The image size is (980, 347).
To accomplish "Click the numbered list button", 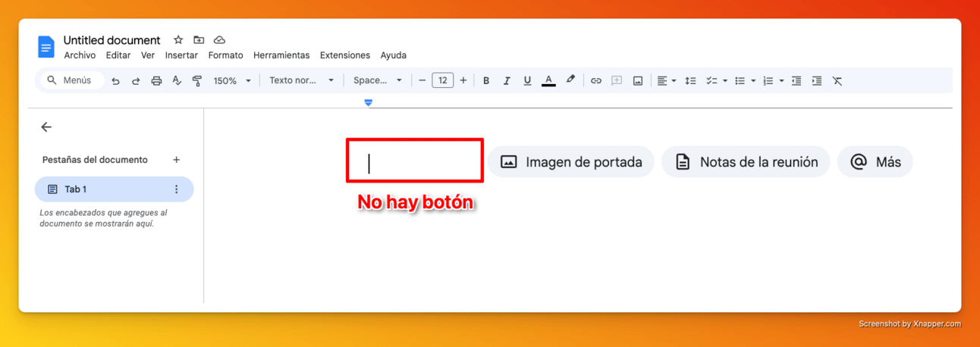I will pyautogui.click(x=768, y=80).
